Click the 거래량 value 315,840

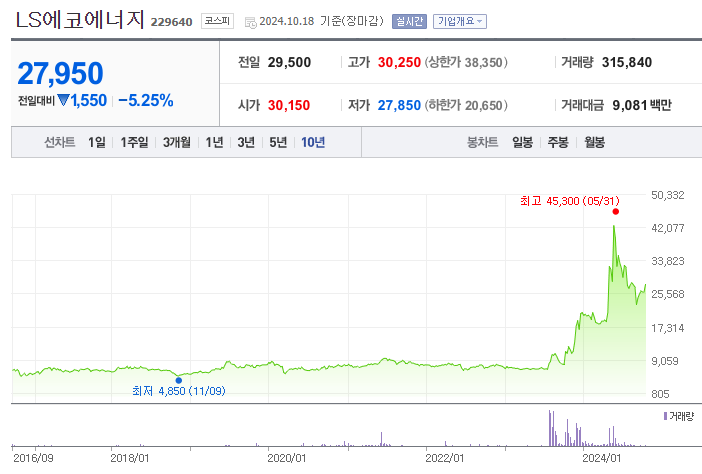(x=627, y=62)
